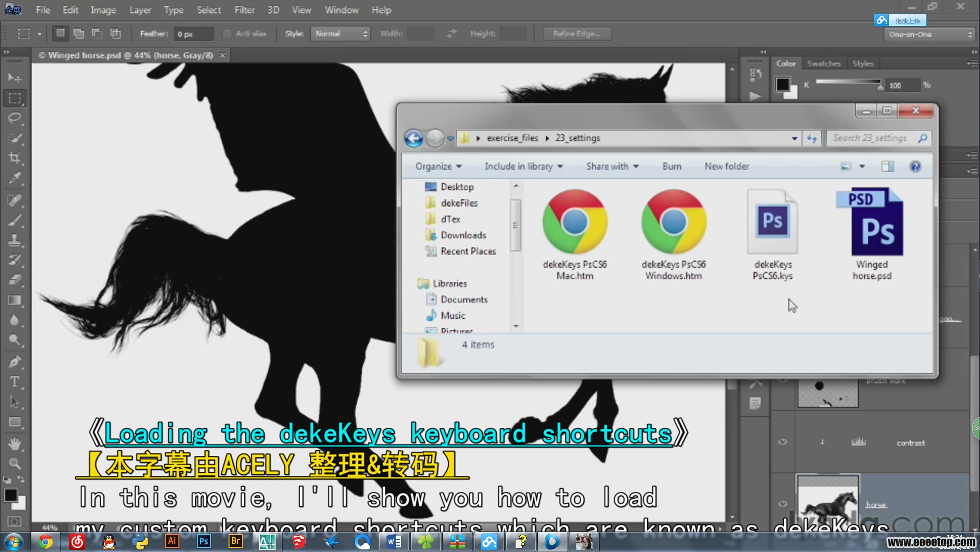Click Intersect with selection icon in options bar

(x=116, y=34)
